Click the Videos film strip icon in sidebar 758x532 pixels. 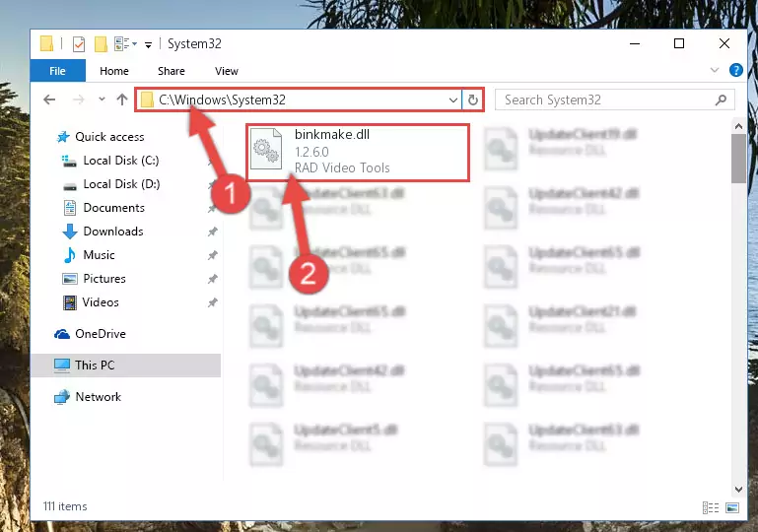point(70,302)
